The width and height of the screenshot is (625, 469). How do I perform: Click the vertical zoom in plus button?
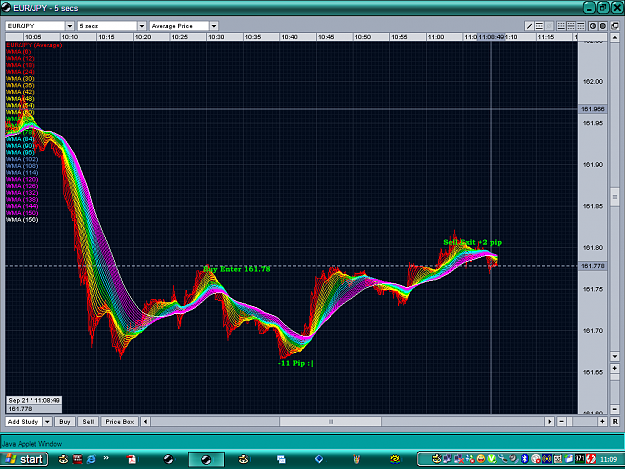click(x=615, y=368)
